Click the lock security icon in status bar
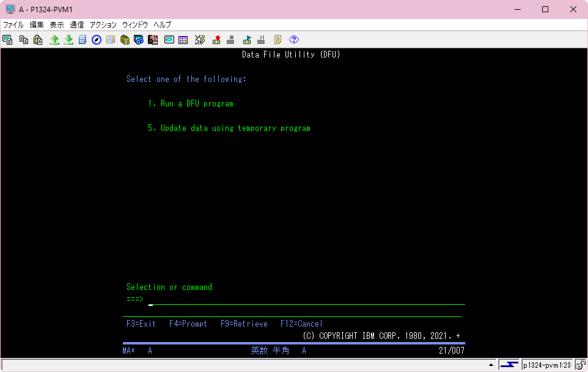The width and height of the screenshot is (588, 372). (x=581, y=365)
